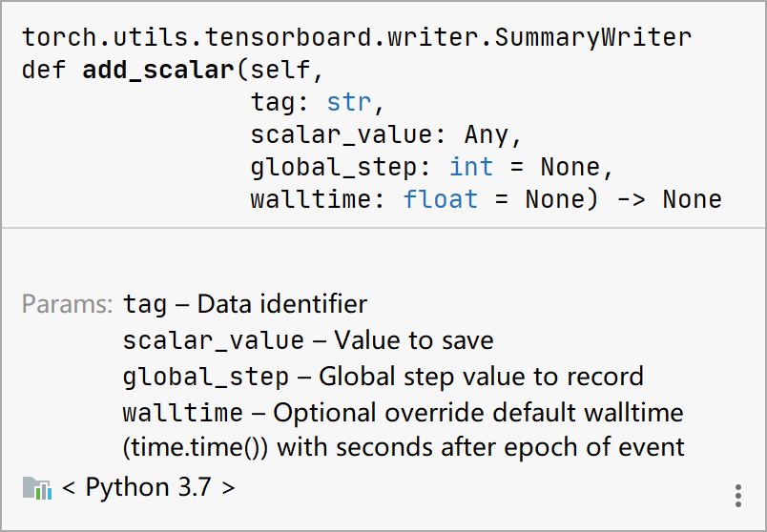Viewport: 767px width, 532px height.
Task: Click the library icon beside Python 3.7
Action: [36, 489]
